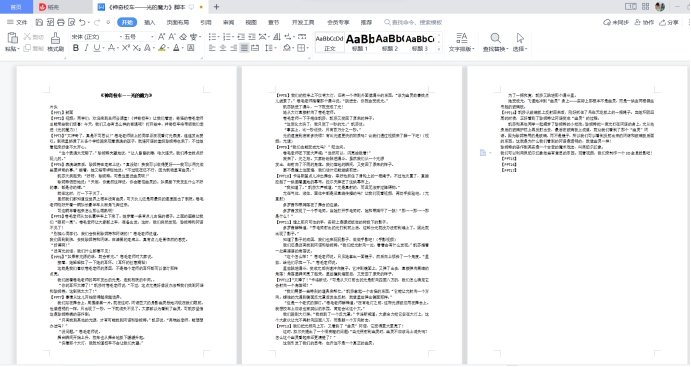The image size is (691, 367).
Task: Click the Format Painter (格式刷) brush icon
Action: (x=56, y=38)
